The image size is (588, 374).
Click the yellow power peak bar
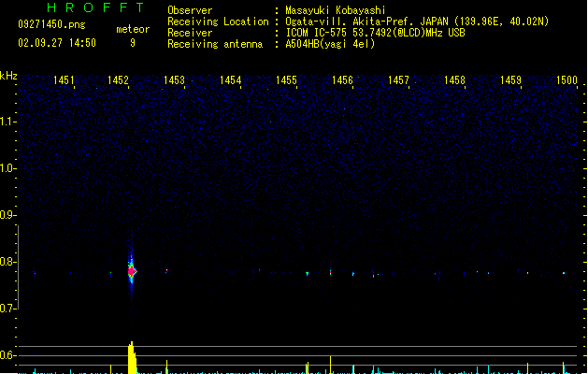click(x=132, y=358)
